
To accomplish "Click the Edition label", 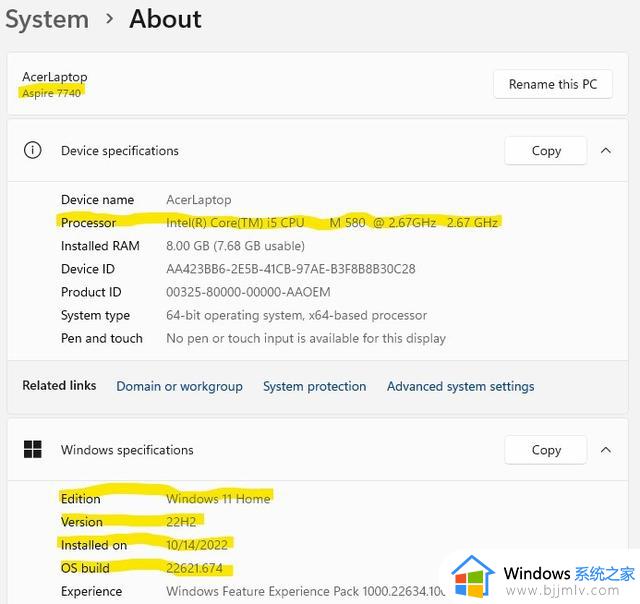I will point(80,499).
